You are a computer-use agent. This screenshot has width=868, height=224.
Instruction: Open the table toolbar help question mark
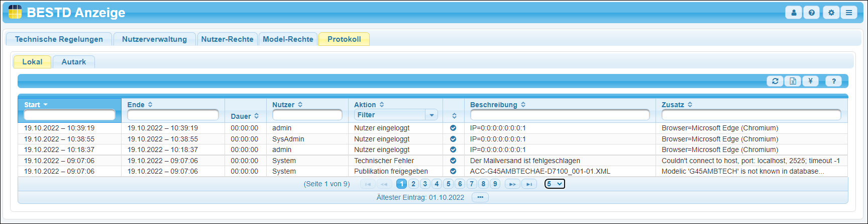click(x=834, y=81)
